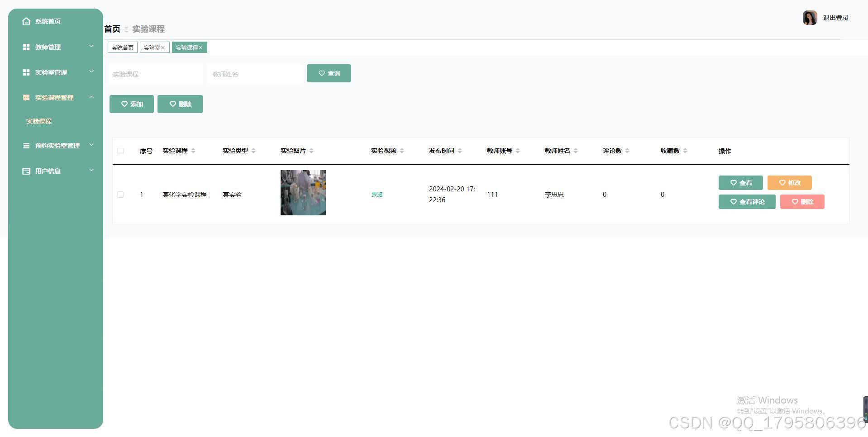
Task: Click the 某化学实验课程 cell
Action: [185, 195]
